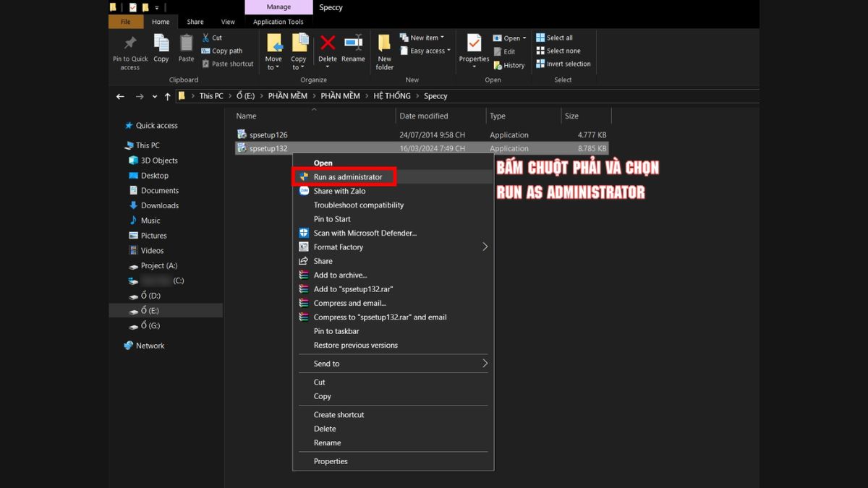This screenshot has width=868, height=488.
Task: Switch to the View ribbon tab
Action: pyautogui.click(x=228, y=22)
